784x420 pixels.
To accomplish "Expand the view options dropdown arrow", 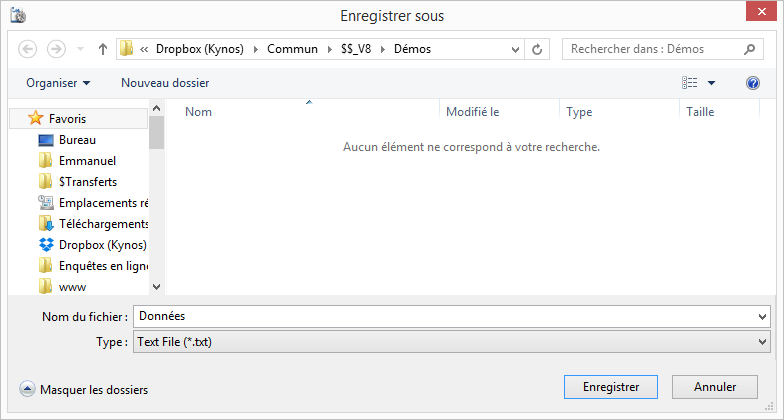I will click(x=711, y=83).
